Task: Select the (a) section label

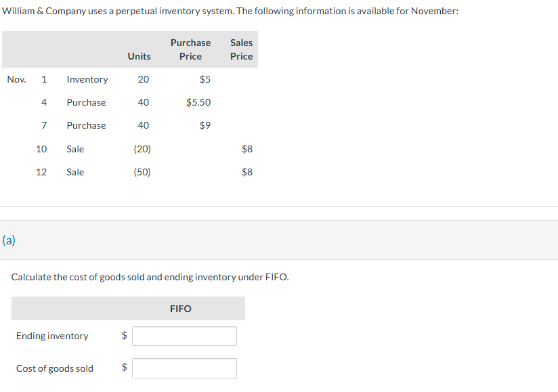Action: click(x=9, y=240)
